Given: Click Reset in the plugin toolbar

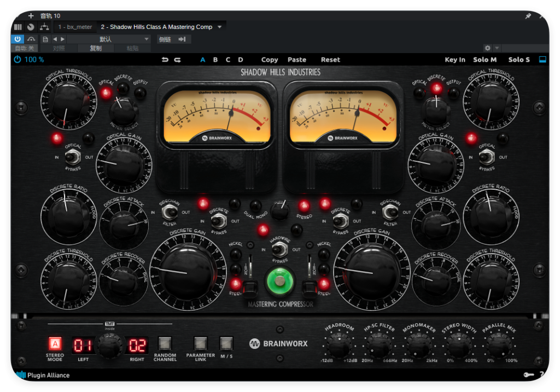Looking at the screenshot, I should (330, 60).
